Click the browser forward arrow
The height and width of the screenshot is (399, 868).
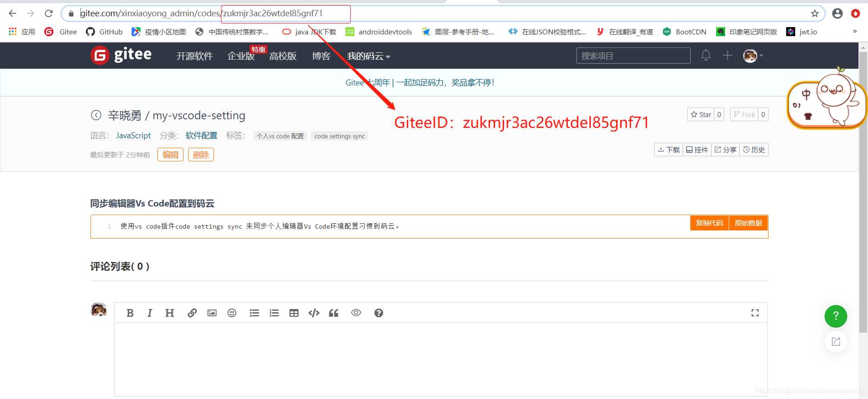30,14
